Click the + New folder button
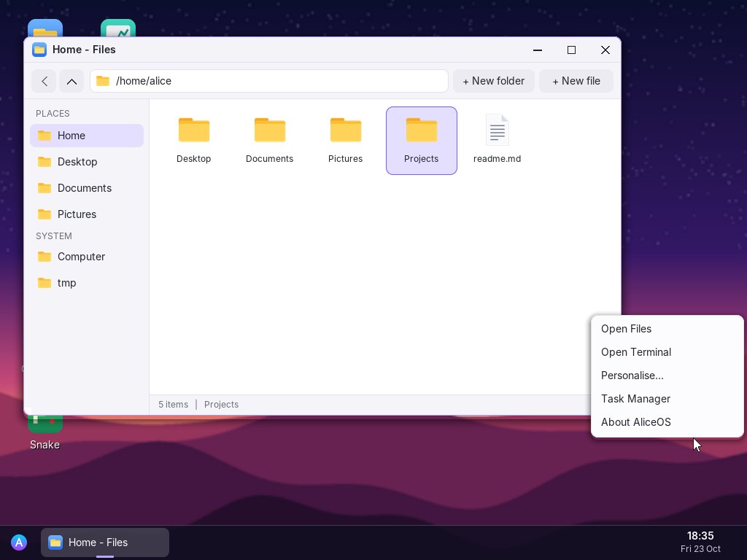The image size is (747, 560). [494, 81]
